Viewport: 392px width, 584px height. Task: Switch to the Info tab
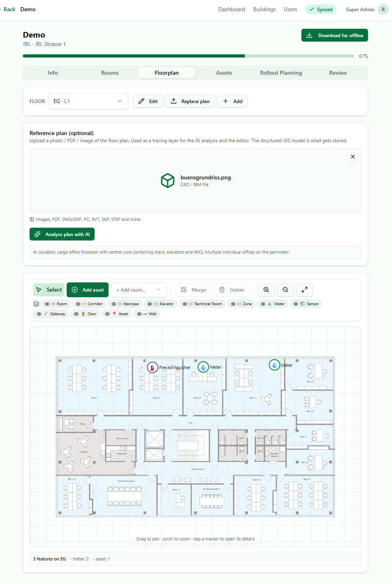point(53,73)
